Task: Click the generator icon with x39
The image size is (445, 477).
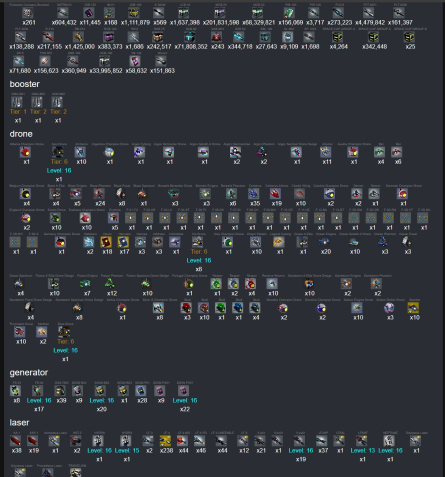Action: (x=60, y=391)
